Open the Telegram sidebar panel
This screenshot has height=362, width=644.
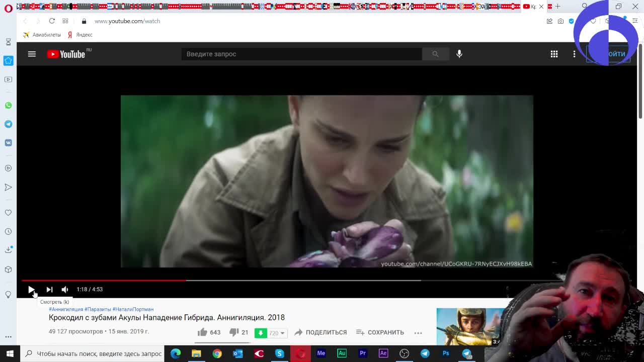pyautogui.click(x=8, y=124)
